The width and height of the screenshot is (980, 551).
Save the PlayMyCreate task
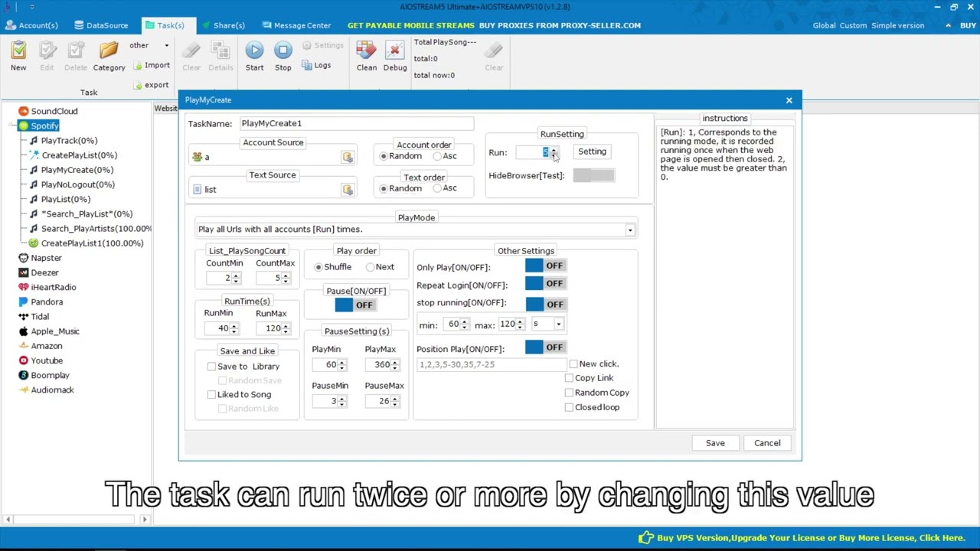[715, 443]
